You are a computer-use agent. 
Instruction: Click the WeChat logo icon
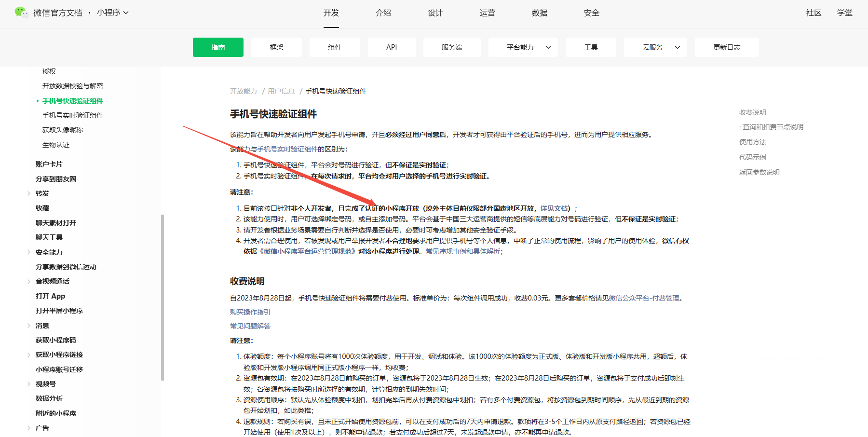point(21,12)
